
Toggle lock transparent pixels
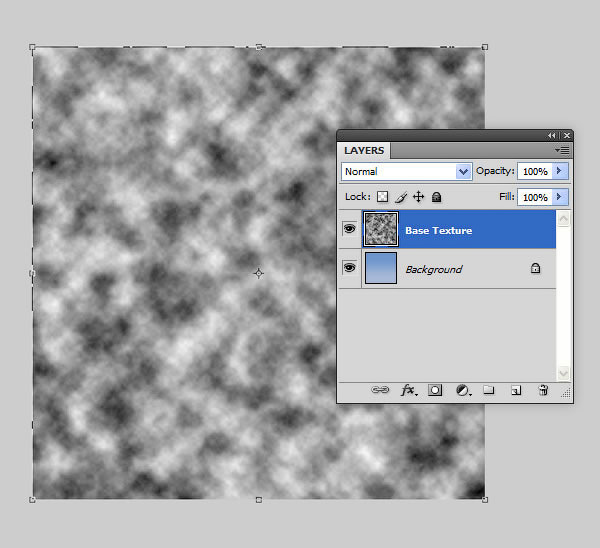point(382,197)
